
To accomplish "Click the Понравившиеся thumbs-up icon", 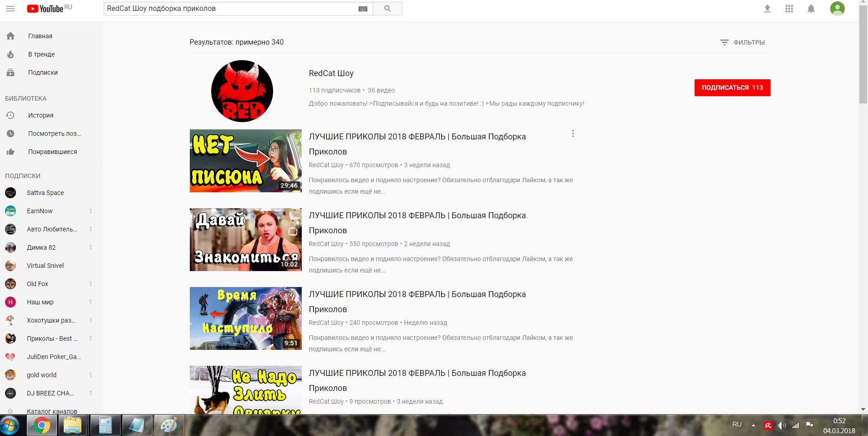I will 10,152.
